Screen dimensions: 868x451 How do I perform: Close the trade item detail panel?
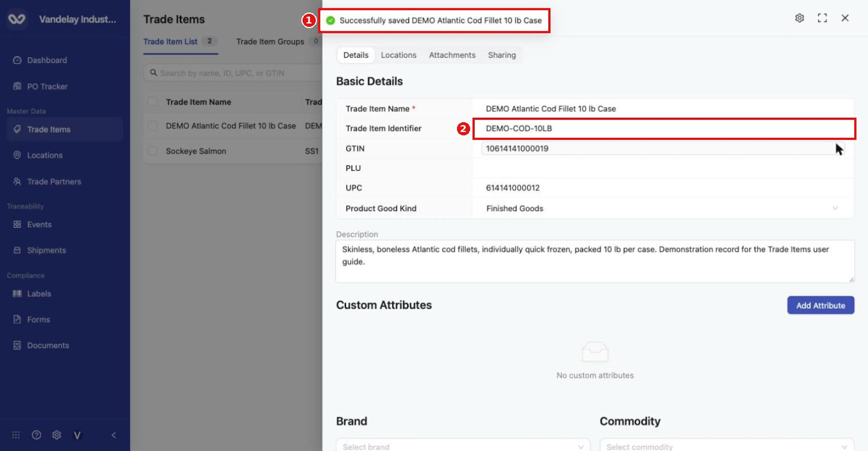(845, 18)
